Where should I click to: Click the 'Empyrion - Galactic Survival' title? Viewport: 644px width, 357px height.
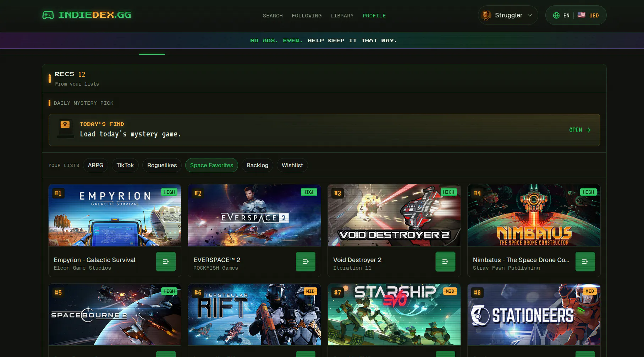[x=94, y=260]
